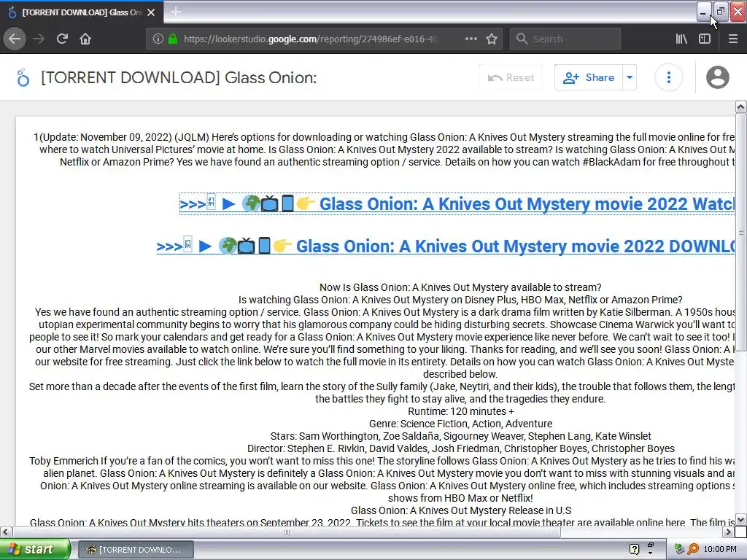Expand the Share dropdown arrow

coord(630,77)
